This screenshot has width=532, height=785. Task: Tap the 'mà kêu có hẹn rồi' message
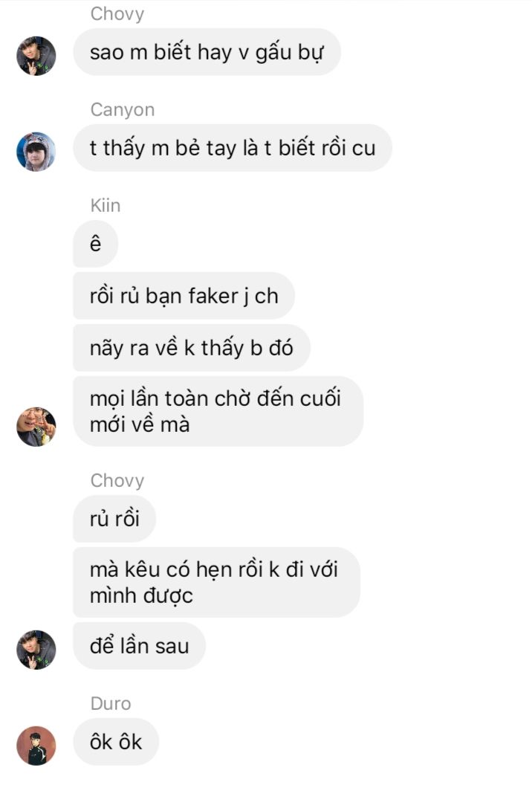[217, 582]
